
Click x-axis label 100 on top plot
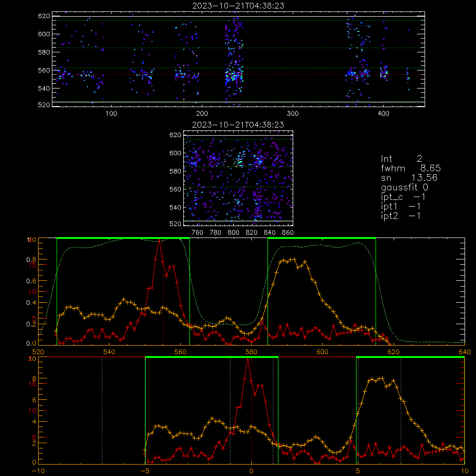click(x=111, y=113)
